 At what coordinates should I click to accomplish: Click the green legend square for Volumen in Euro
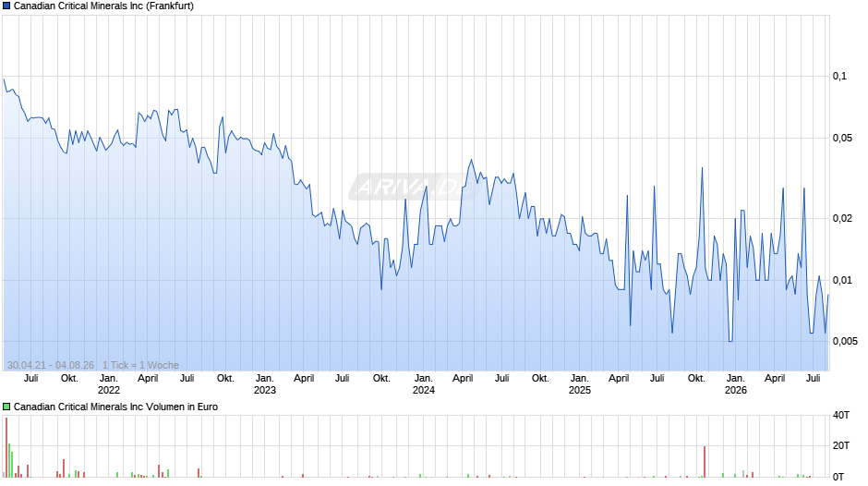[6, 407]
